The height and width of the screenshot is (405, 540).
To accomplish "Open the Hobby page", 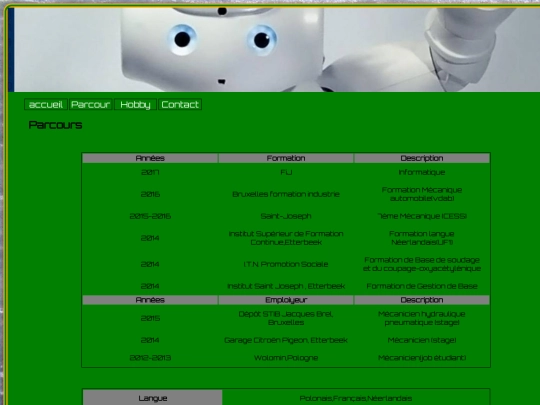I will (x=135, y=104).
